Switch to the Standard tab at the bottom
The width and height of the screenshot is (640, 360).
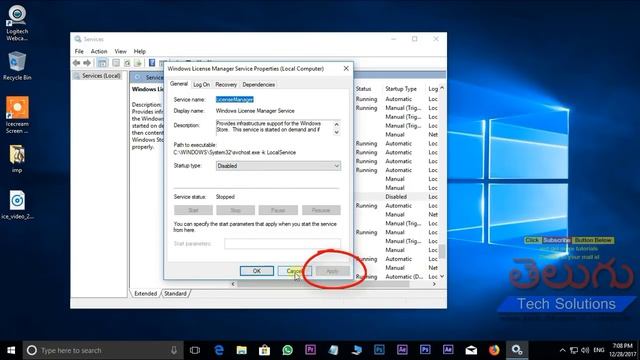click(176, 293)
